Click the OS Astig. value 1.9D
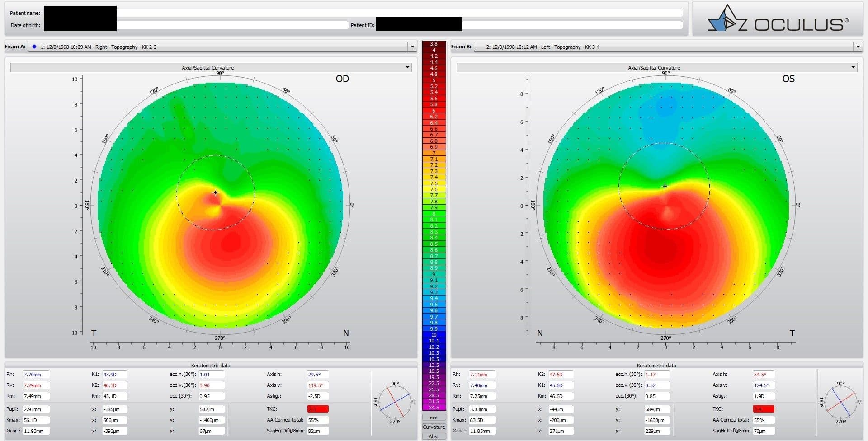 point(764,396)
